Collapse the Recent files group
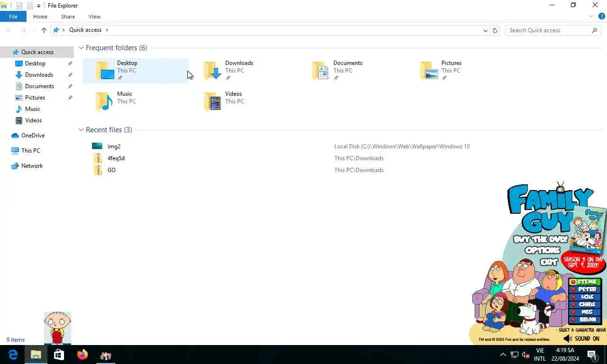 point(81,130)
